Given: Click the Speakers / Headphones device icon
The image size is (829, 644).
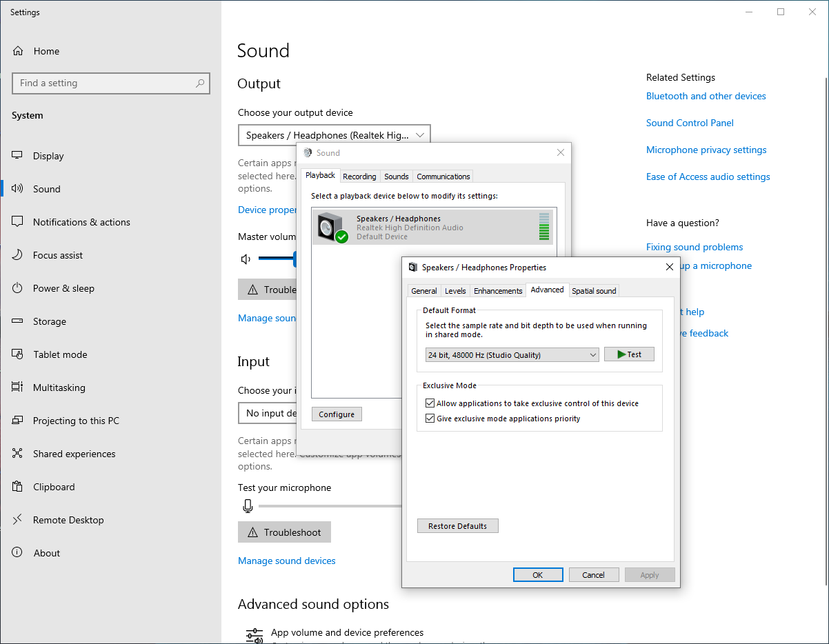Looking at the screenshot, I should [330, 227].
